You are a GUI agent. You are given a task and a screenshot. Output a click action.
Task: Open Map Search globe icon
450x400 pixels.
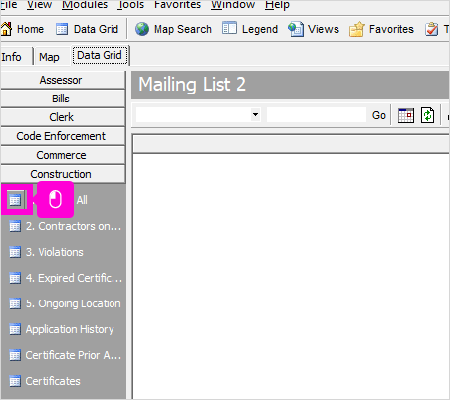(x=142, y=29)
